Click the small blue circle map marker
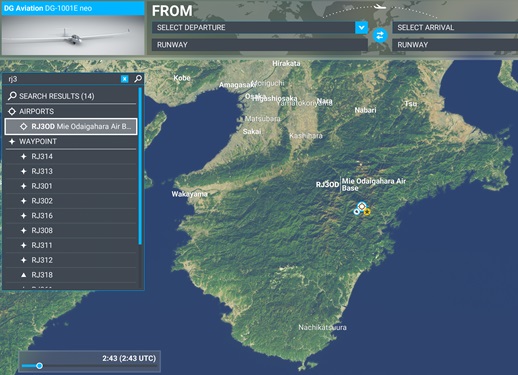The image size is (518, 375). coord(357,211)
